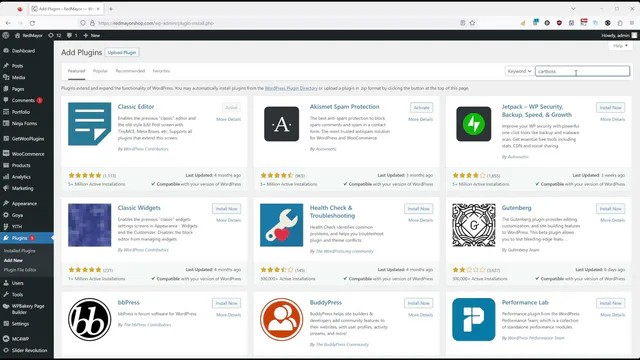This screenshot has width=640, height=360.
Task: Click the WordPress logo in admin bar
Action: coord(6,36)
